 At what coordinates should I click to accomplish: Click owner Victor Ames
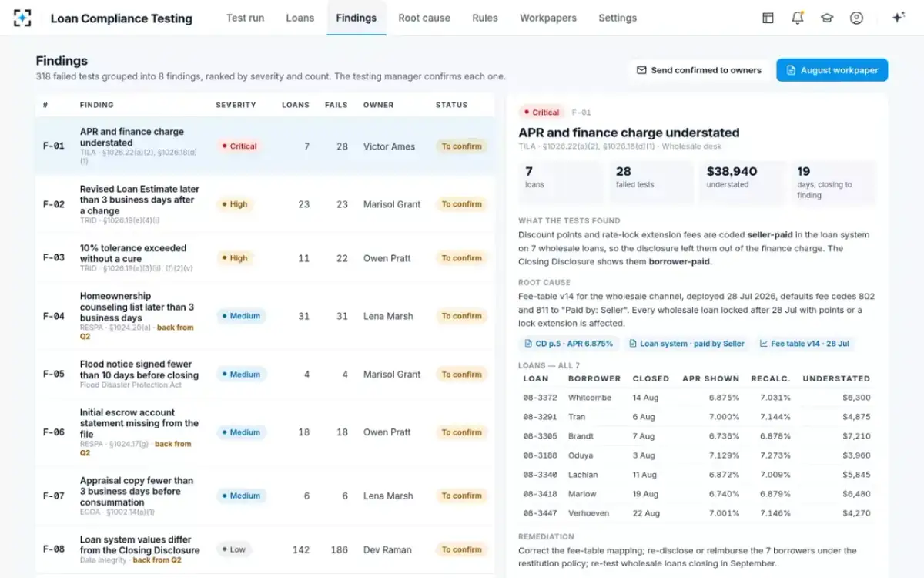[389, 146]
